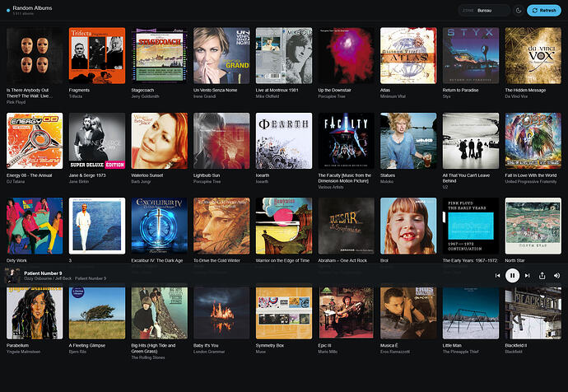Open the Energy 08 album cover

35,141
